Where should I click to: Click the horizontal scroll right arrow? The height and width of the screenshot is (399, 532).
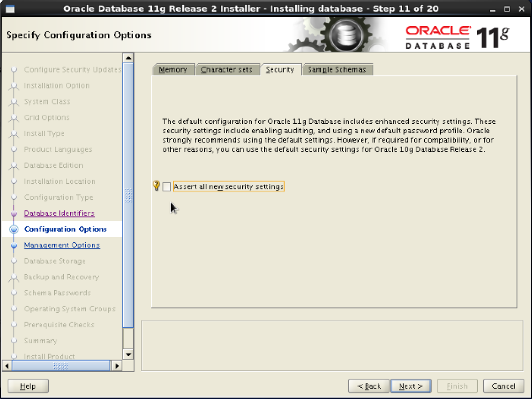[x=117, y=366]
